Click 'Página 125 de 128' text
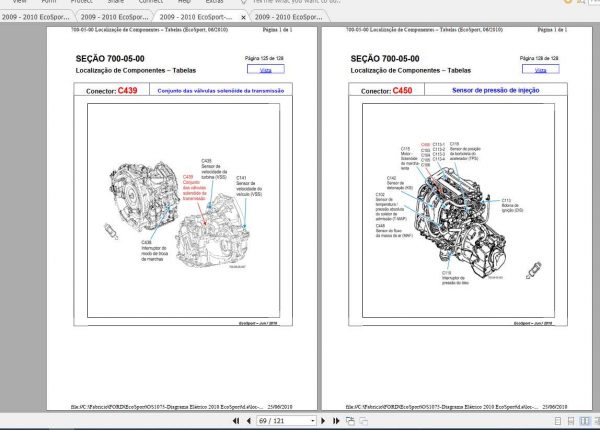Screen dimensions: 600x430 coord(264,58)
